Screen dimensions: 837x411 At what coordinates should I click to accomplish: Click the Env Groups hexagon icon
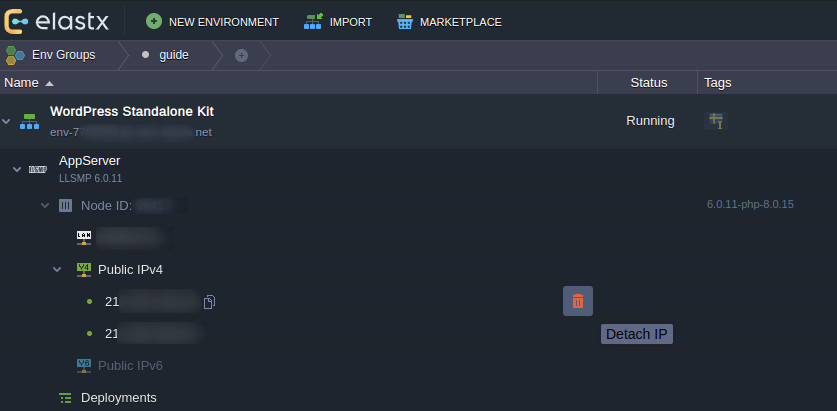pos(15,55)
